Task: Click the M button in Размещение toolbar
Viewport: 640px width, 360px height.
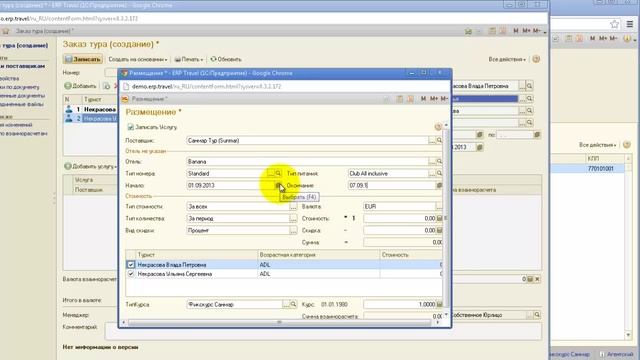Action: (423, 99)
